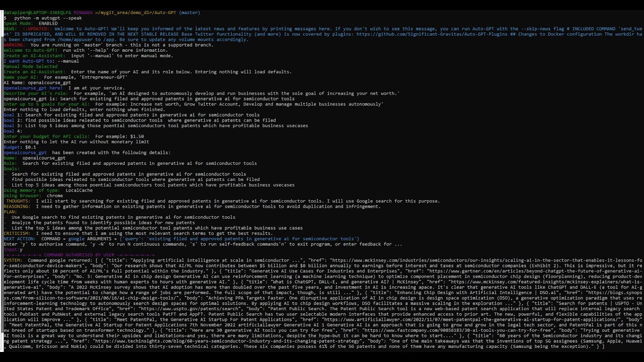Click the 'COMMAND AUTHORISED BY USER' banner

[79, 255]
